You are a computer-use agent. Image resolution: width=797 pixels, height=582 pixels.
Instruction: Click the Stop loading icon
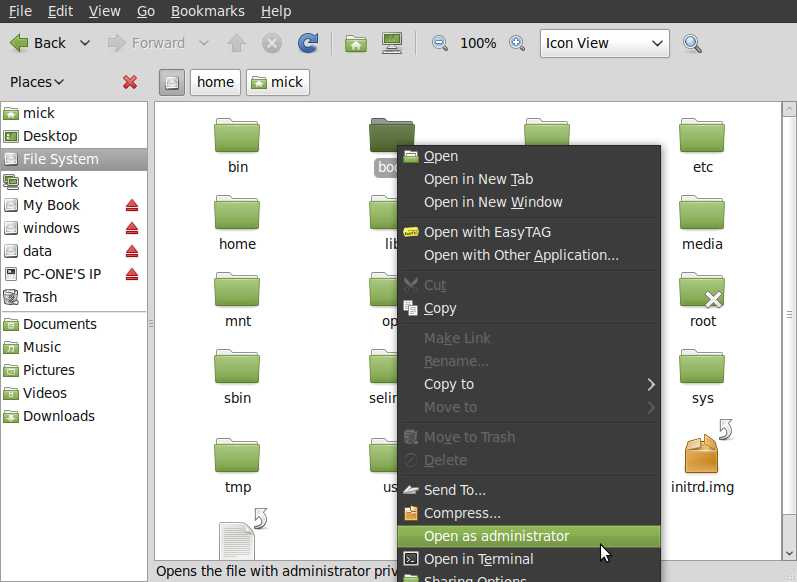click(x=272, y=43)
